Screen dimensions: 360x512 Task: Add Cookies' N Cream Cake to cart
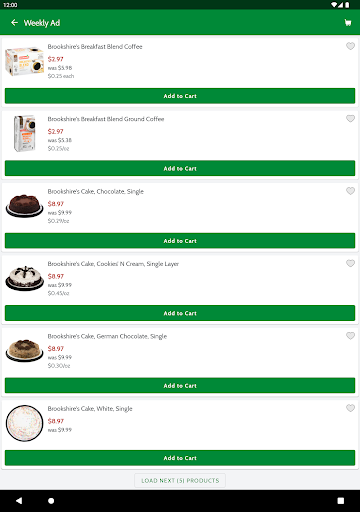(180, 313)
